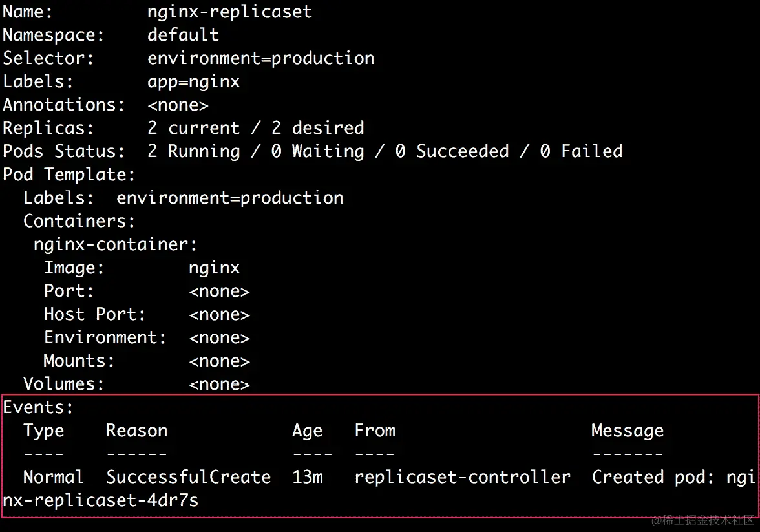Click the "SuccessfulCreate" event reason

pyautogui.click(x=188, y=477)
